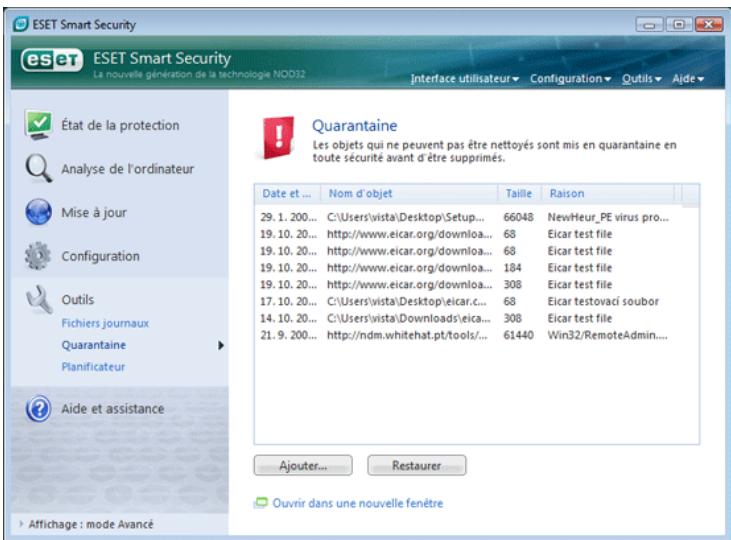Click the size value 184
This screenshot has width=731, height=540.
512,268
